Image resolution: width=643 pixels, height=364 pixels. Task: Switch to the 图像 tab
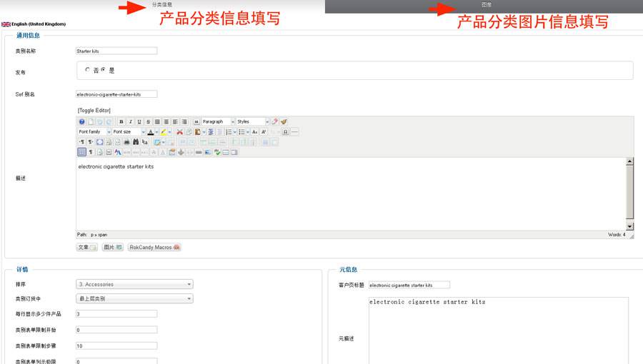[x=486, y=4]
